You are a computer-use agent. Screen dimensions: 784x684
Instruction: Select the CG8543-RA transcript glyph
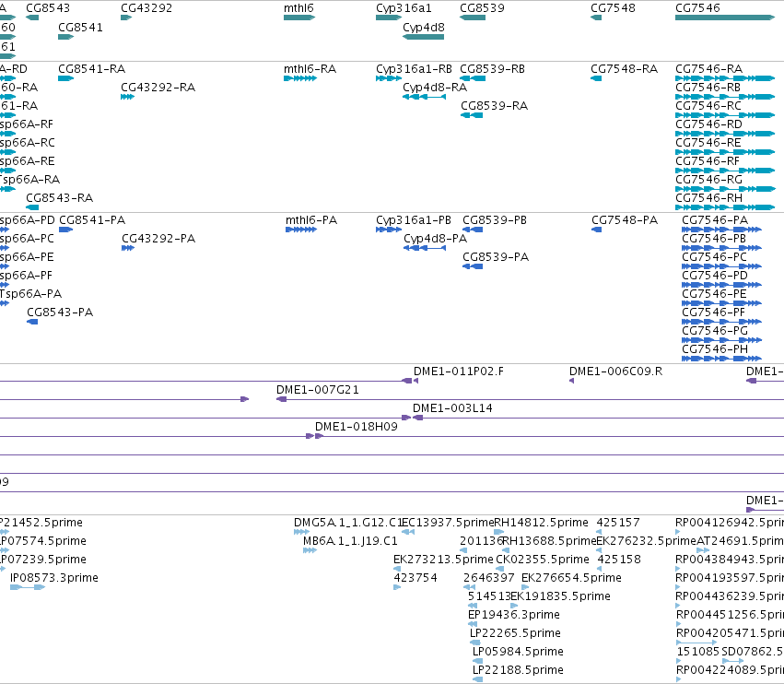[32, 207]
